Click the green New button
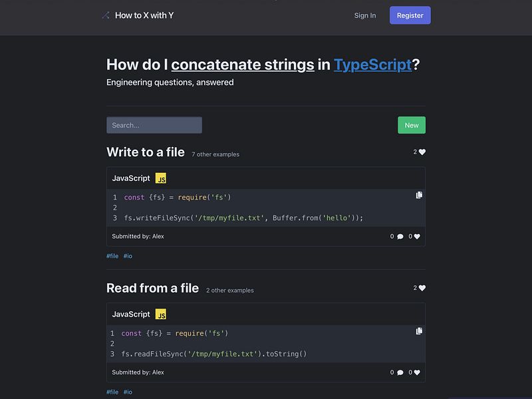The image size is (532, 399). [412, 125]
